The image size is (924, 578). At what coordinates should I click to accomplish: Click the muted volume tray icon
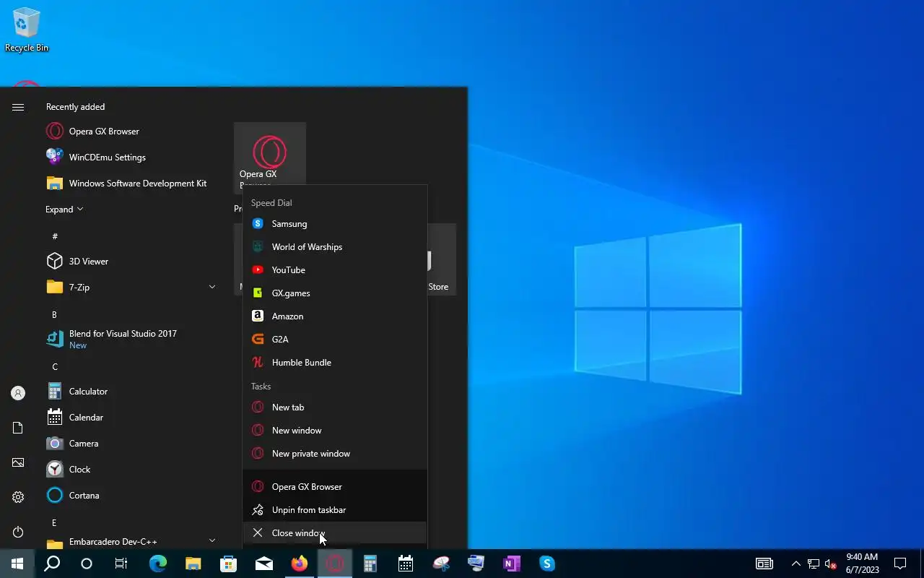click(x=831, y=564)
